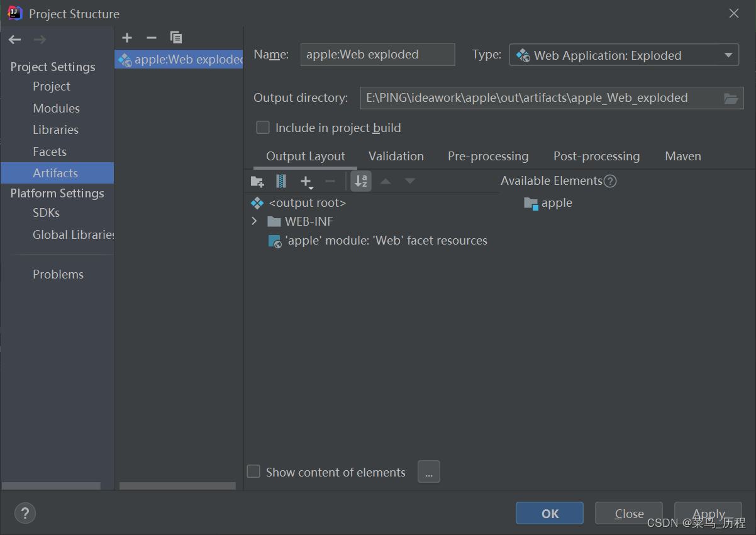This screenshot has height=535, width=756.
Task: Select the Output directory path field
Action: point(541,98)
